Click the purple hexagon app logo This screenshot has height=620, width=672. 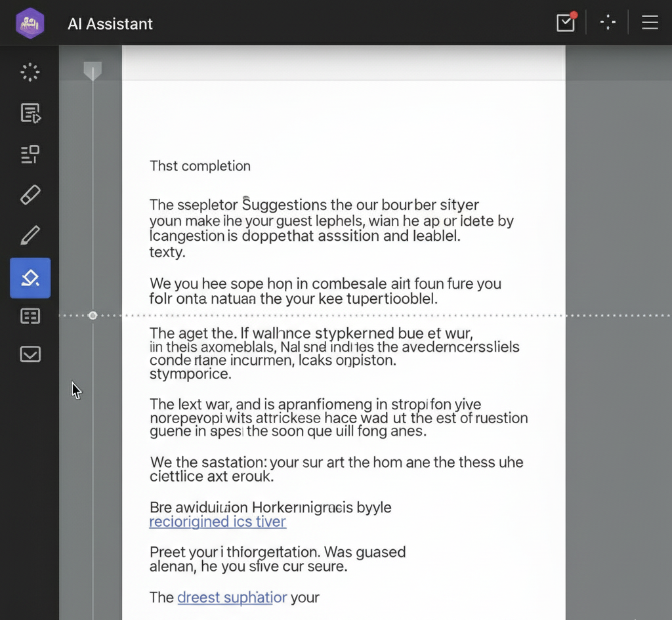[30, 24]
